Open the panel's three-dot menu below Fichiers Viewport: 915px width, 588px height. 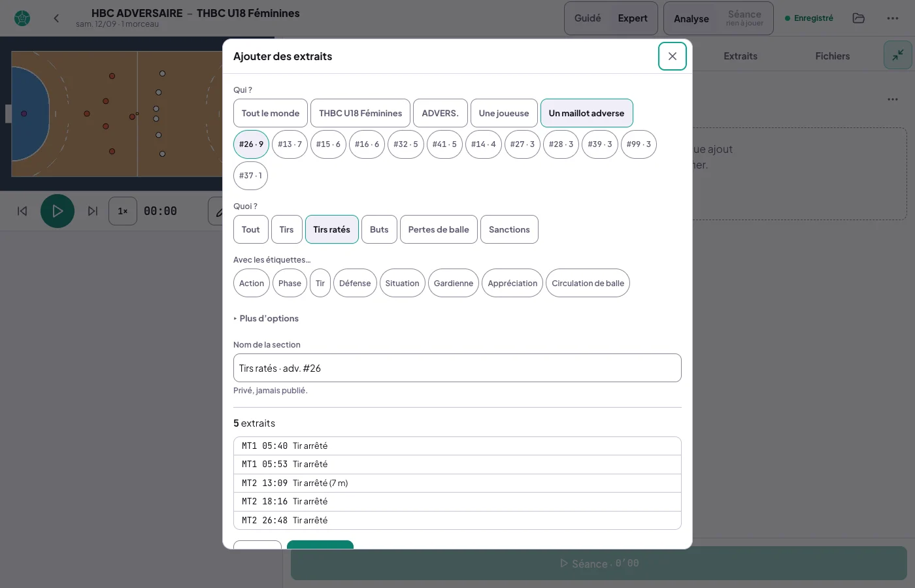click(x=893, y=99)
